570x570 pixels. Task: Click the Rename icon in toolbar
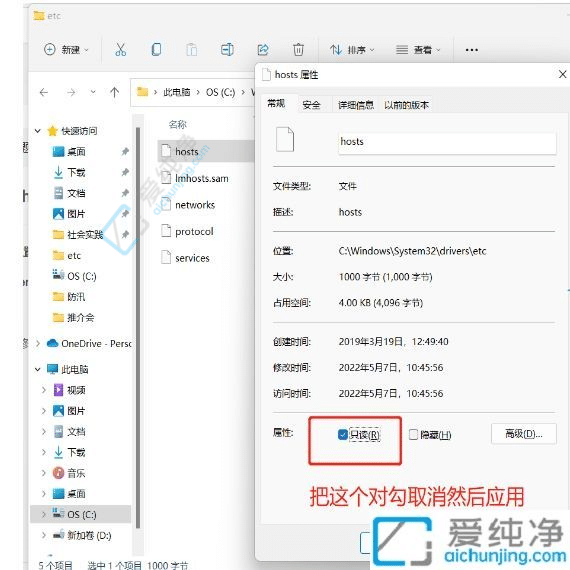[227, 49]
